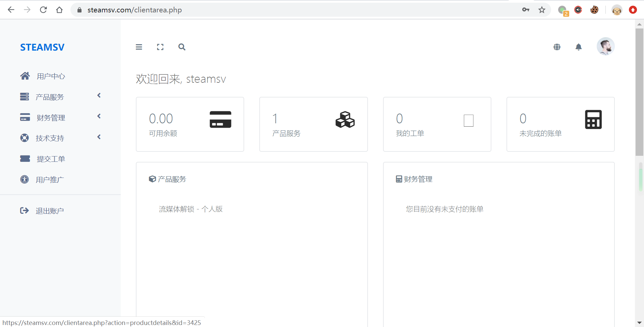Open the language globe icon
Viewport: 644px width, 327px height.
(557, 47)
